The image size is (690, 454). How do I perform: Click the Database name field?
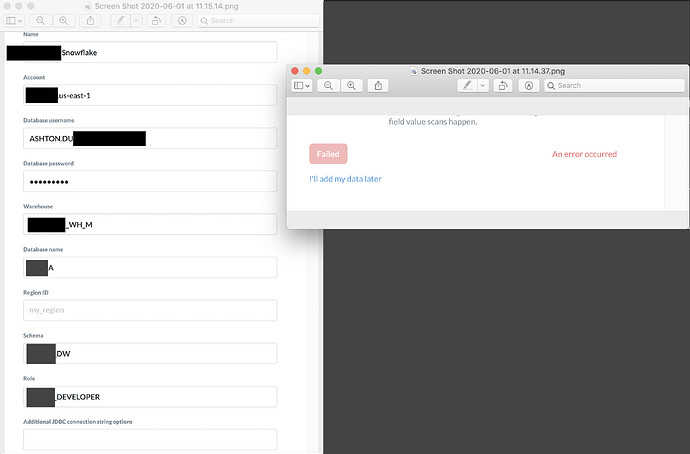[x=150, y=267]
